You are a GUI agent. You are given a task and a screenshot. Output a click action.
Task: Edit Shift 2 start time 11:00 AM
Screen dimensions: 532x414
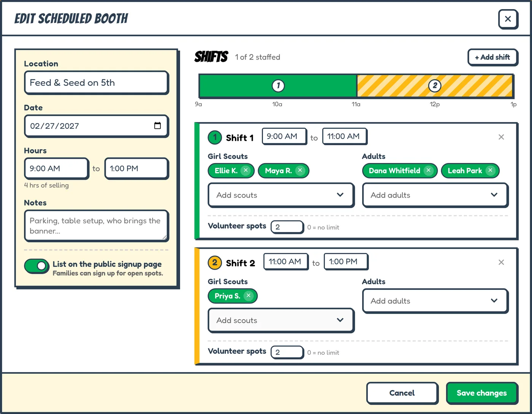pyautogui.click(x=286, y=262)
